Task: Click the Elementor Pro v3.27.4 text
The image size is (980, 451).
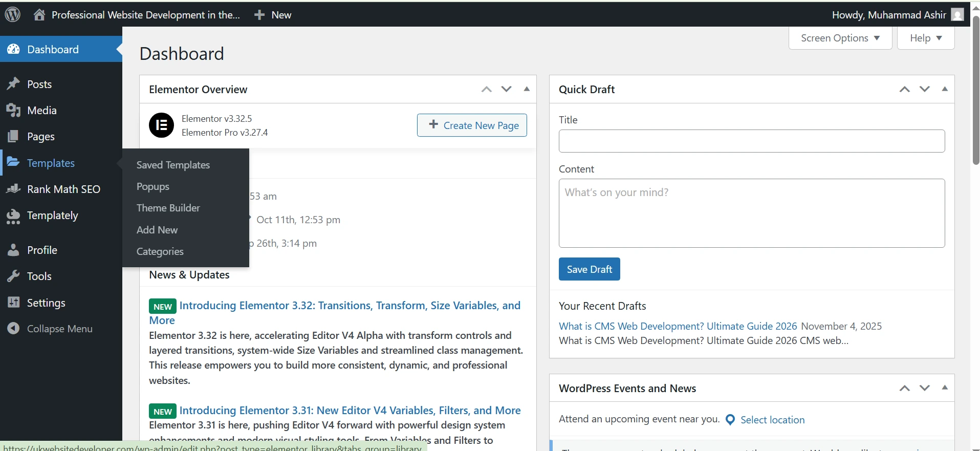Action: click(225, 133)
